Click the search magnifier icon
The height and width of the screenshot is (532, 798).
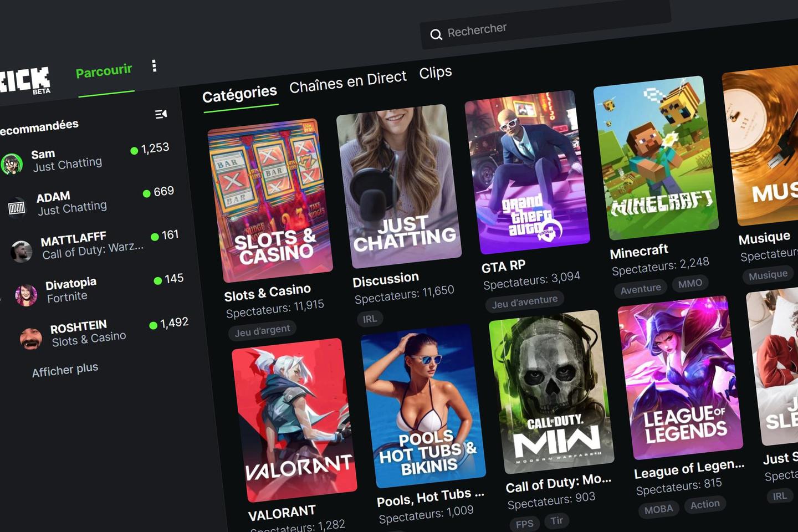(436, 34)
